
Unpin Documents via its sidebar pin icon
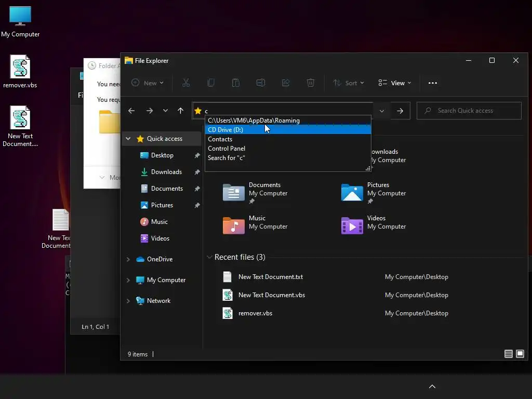197,189
